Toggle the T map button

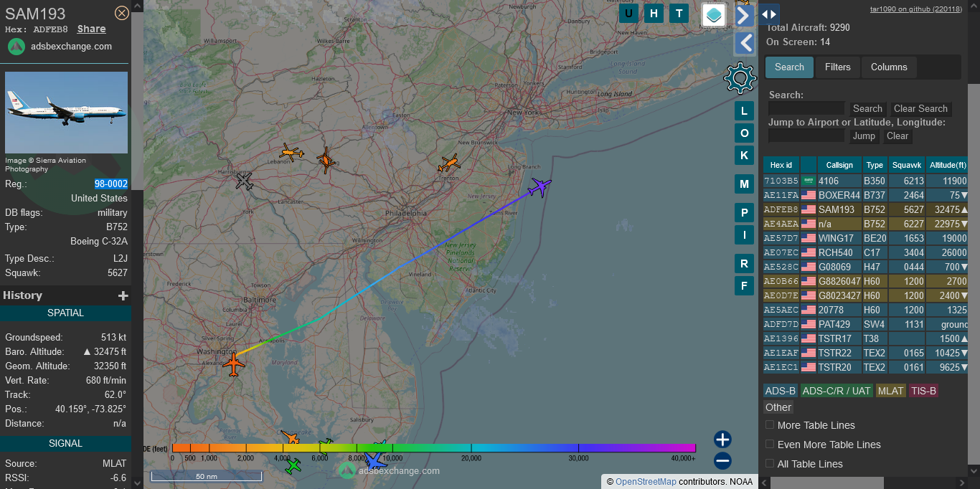679,14
